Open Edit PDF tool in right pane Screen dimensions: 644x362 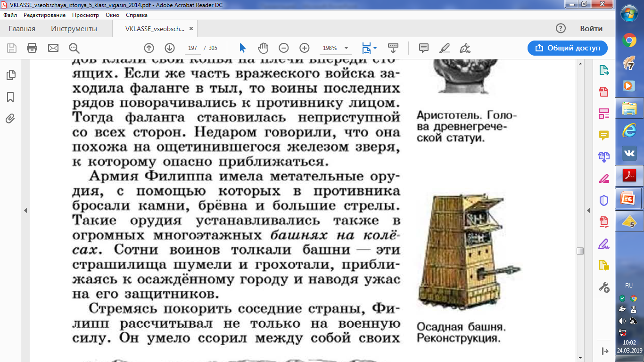604,114
